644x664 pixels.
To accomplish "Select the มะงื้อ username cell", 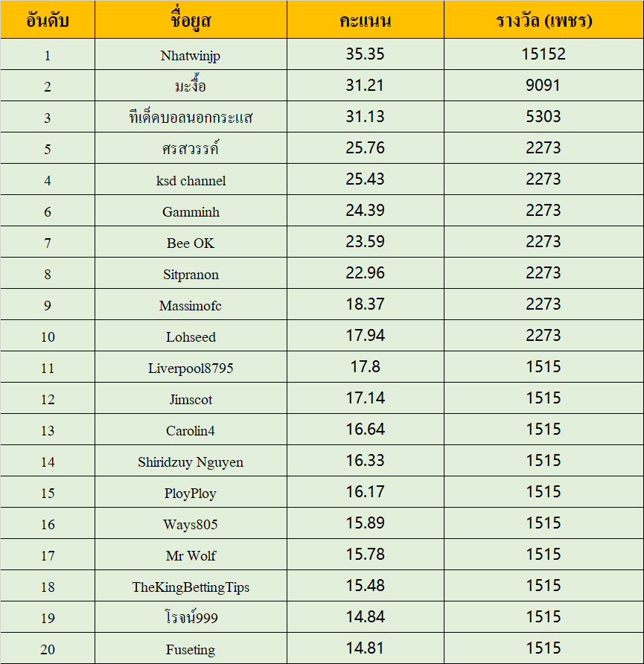I will pos(191,86).
